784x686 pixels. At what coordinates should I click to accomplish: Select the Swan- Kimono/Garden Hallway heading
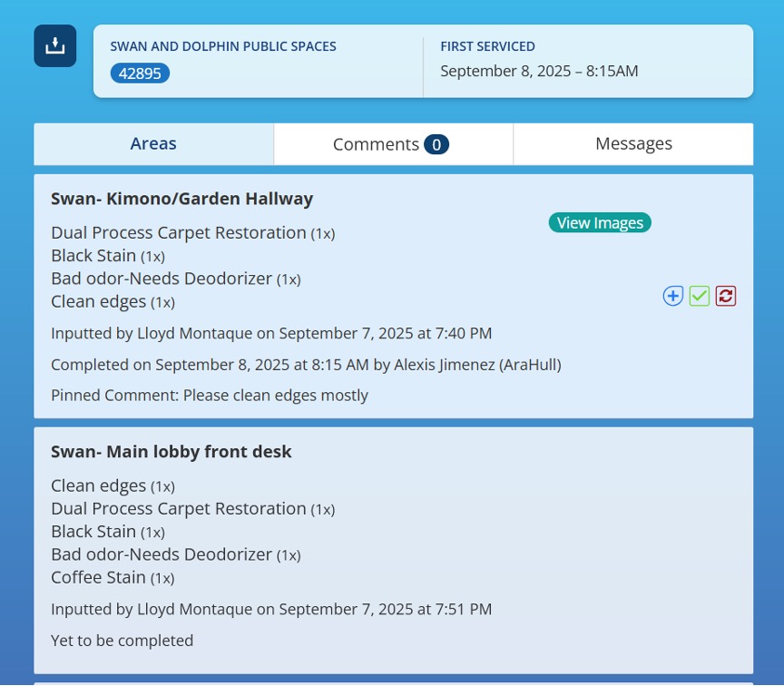click(181, 199)
